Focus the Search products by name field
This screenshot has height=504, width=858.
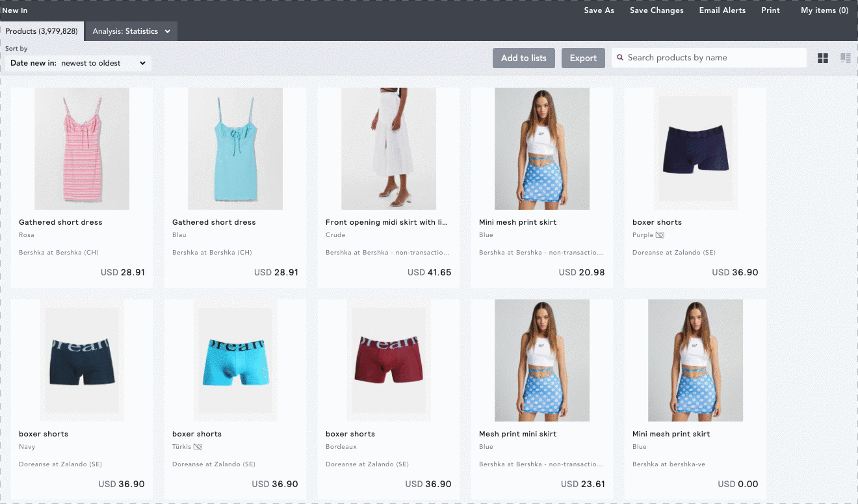coord(709,58)
